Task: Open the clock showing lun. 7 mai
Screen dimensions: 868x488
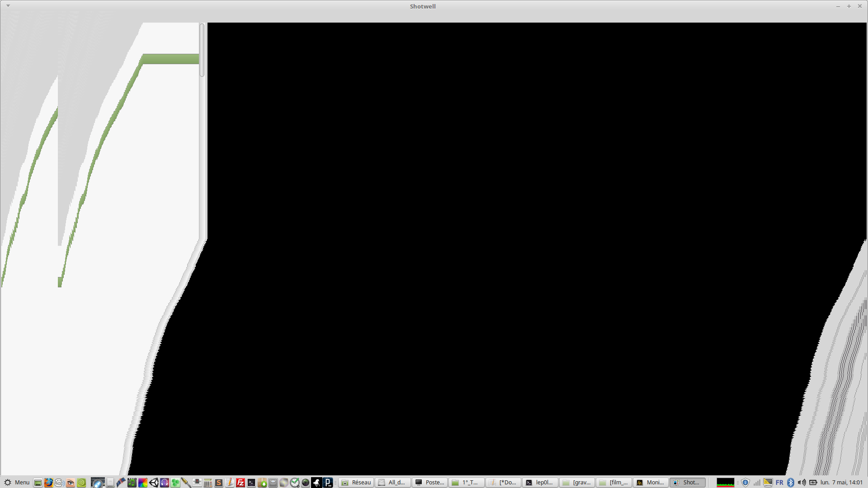Action: click(x=841, y=483)
